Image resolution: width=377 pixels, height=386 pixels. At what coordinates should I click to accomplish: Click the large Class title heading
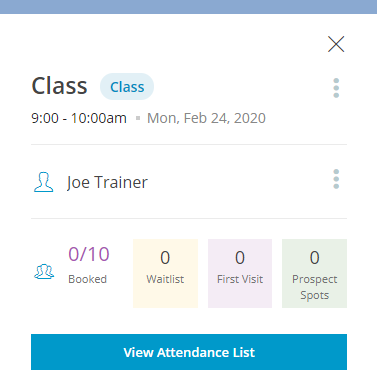[x=59, y=86]
